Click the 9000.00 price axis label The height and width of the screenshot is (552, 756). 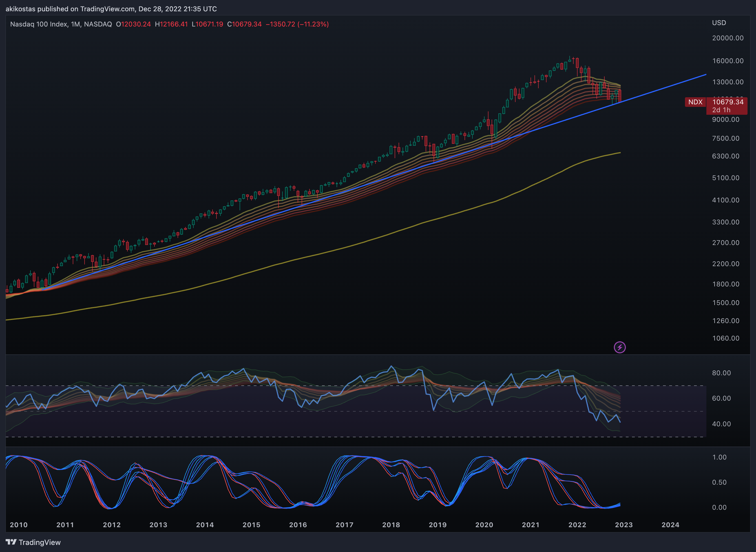pyautogui.click(x=726, y=119)
